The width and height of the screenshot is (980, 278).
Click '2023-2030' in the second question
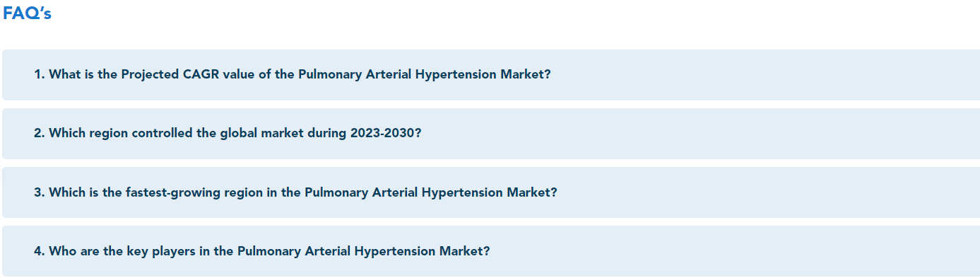click(382, 133)
